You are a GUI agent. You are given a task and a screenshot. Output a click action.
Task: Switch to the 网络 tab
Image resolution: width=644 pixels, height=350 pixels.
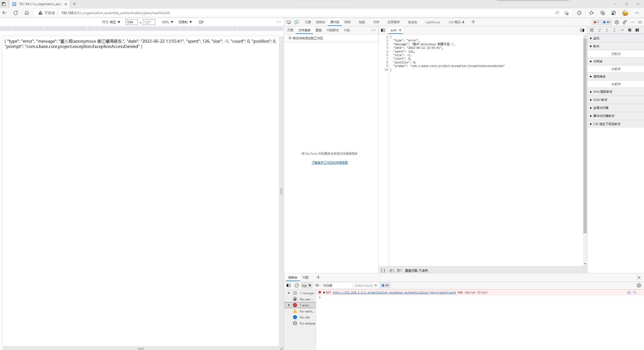click(x=347, y=22)
